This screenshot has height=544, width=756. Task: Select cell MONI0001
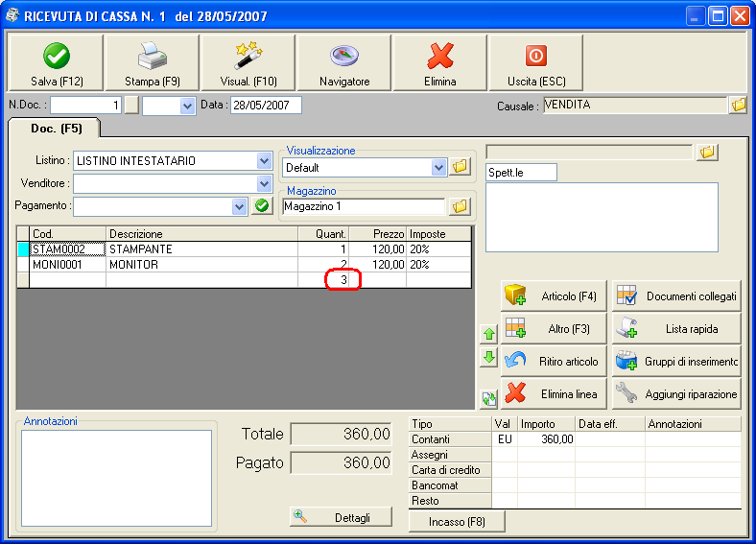click(x=67, y=265)
